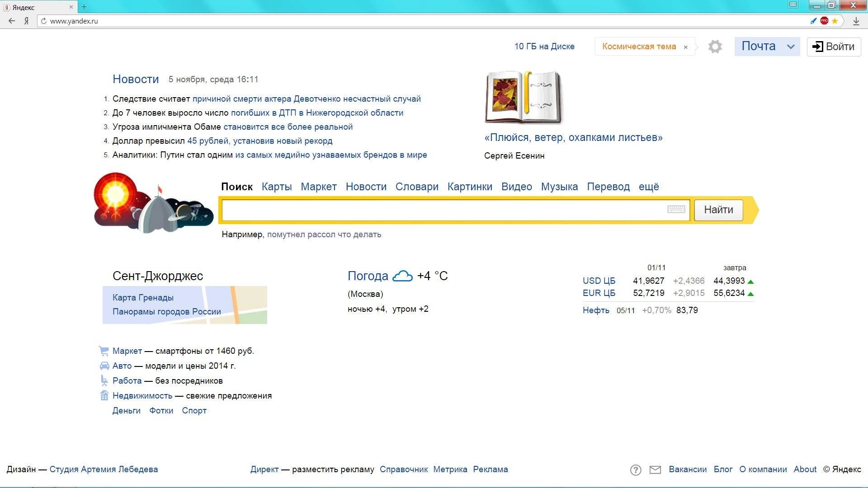The height and width of the screenshot is (488, 868).
Task: Open the Музыка tab
Action: (x=559, y=187)
